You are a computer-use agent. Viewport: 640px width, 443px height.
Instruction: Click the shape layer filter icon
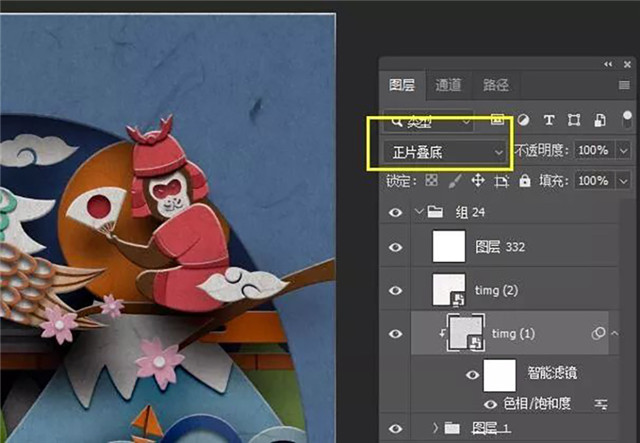pyautogui.click(x=574, y=121)
